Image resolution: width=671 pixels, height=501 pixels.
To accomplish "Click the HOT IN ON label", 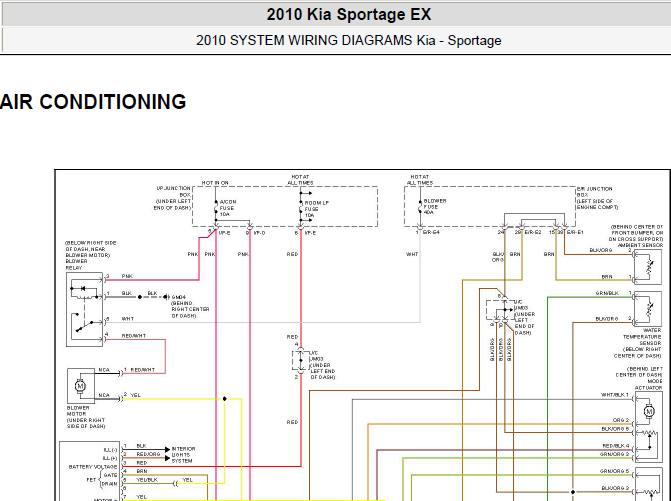I will [215, 183].
